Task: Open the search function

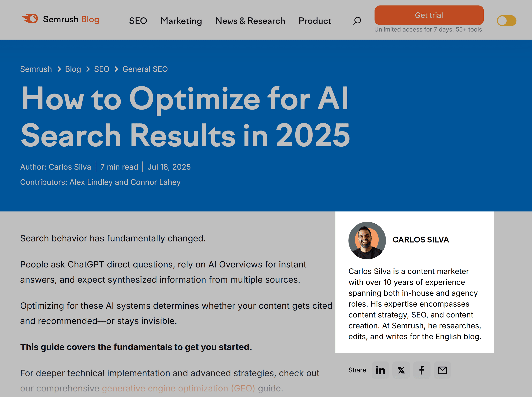Action: 357,21
